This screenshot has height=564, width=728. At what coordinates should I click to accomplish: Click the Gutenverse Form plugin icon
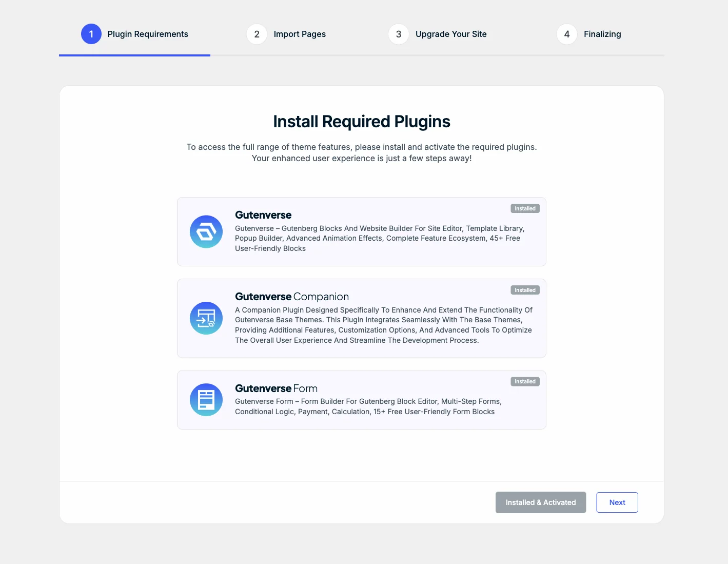pos(206,400)
